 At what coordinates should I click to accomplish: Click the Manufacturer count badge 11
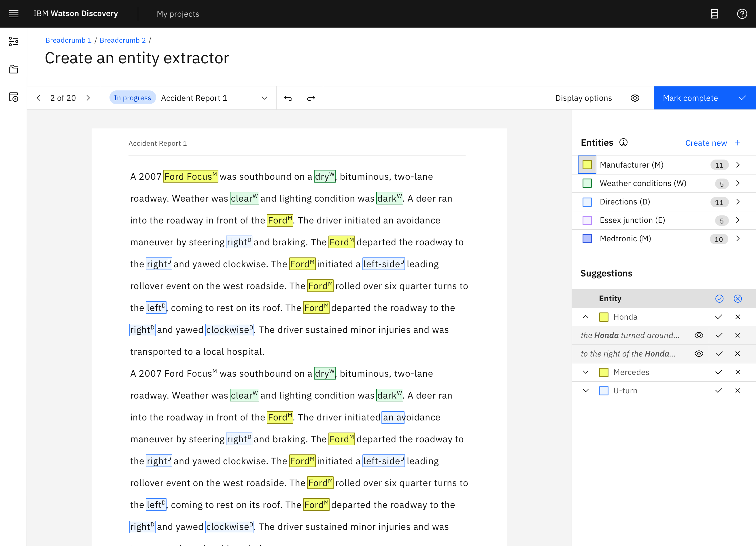coord(719,165)
